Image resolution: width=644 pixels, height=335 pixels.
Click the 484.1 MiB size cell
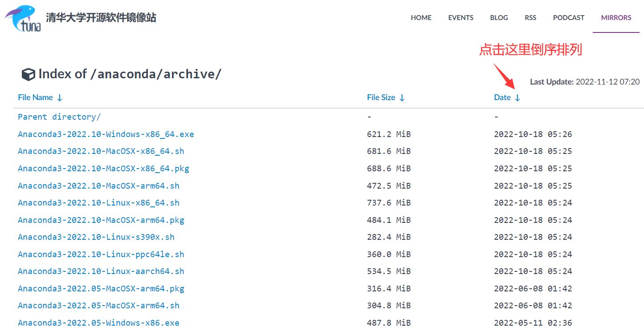point(389,220)
